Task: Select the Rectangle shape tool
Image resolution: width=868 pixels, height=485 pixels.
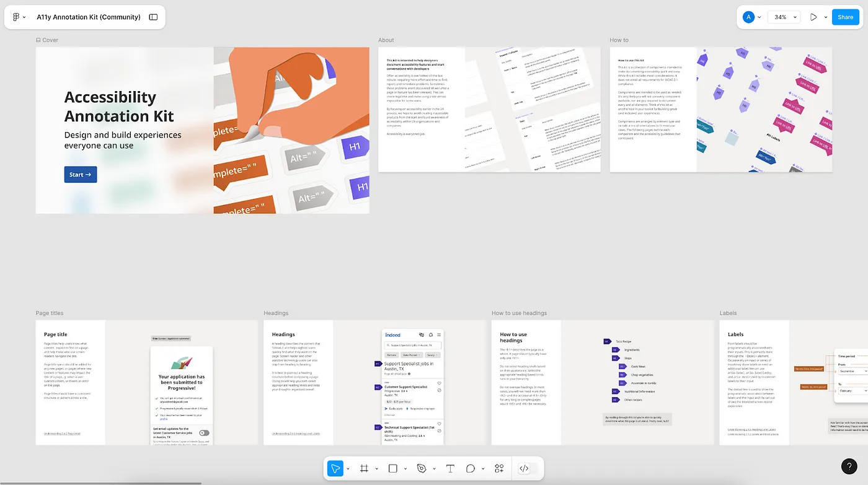Action: [392, 469]
